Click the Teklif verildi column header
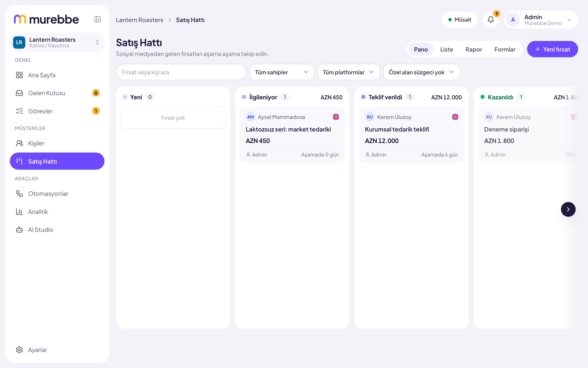588x368 pixels. [385, 97]
